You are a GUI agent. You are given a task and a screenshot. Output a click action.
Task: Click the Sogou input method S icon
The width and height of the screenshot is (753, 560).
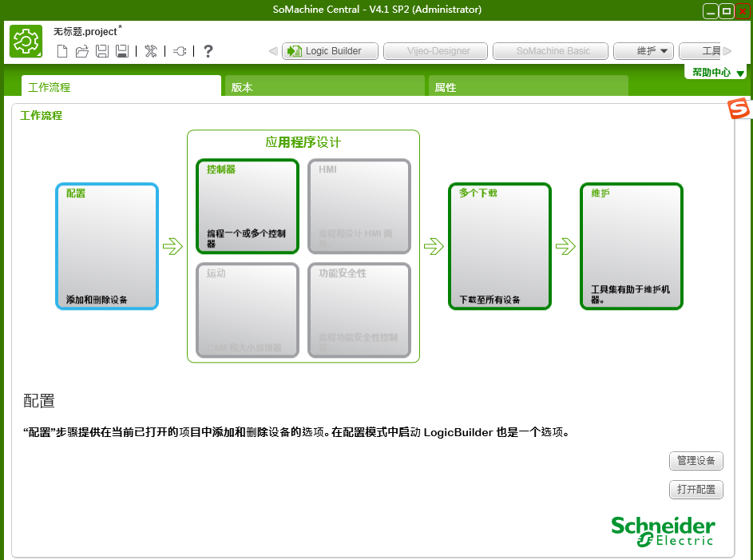pos(738,108)
